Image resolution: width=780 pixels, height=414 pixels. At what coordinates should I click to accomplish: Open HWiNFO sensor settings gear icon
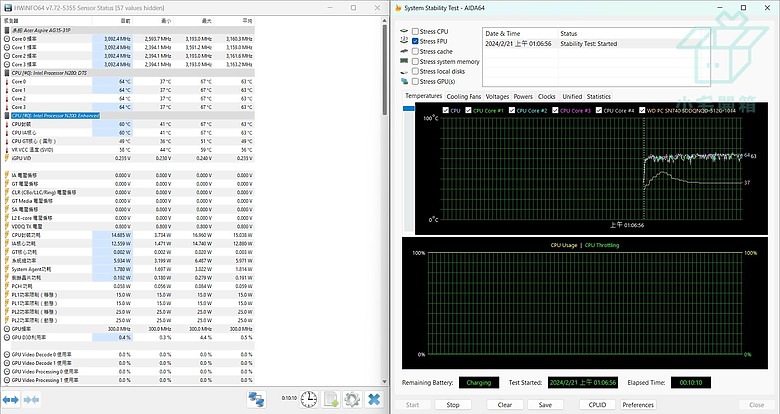click(x=352, y=399)
